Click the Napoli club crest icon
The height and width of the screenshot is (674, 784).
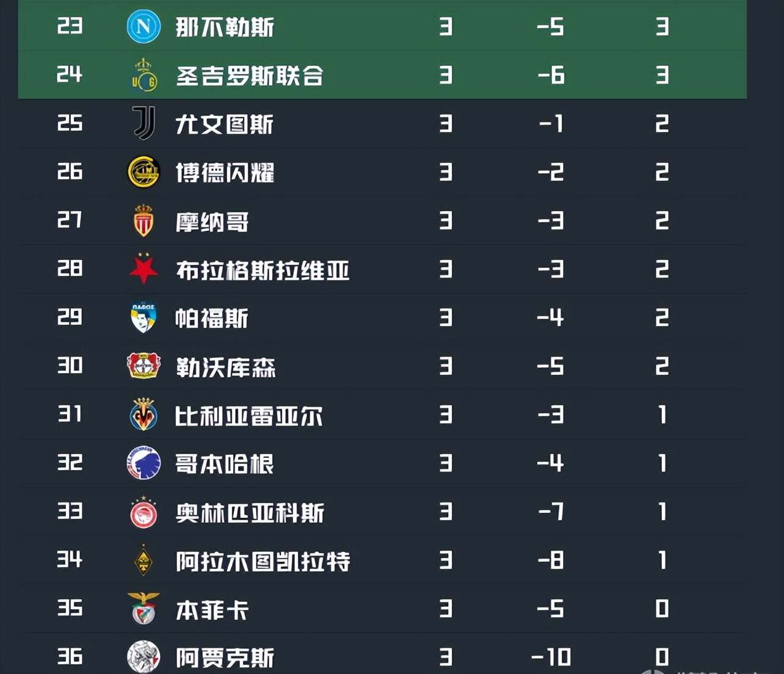click(x=143, y=26)
